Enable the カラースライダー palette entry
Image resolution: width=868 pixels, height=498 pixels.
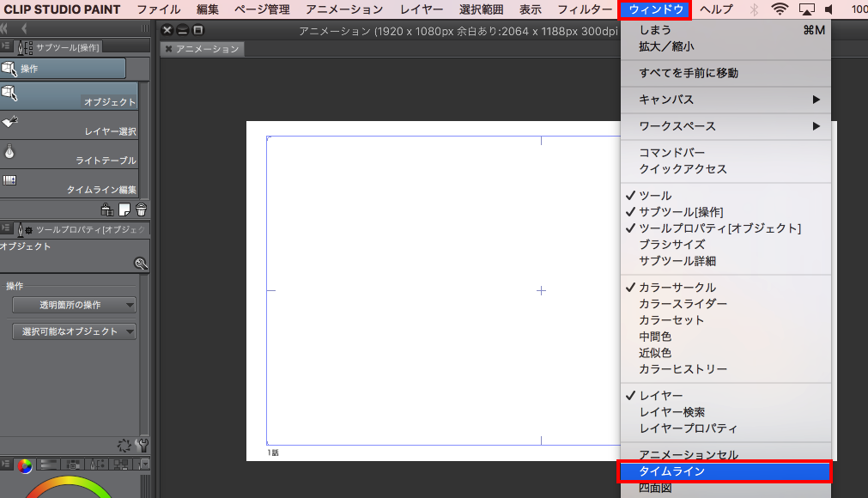click(725, 304)
